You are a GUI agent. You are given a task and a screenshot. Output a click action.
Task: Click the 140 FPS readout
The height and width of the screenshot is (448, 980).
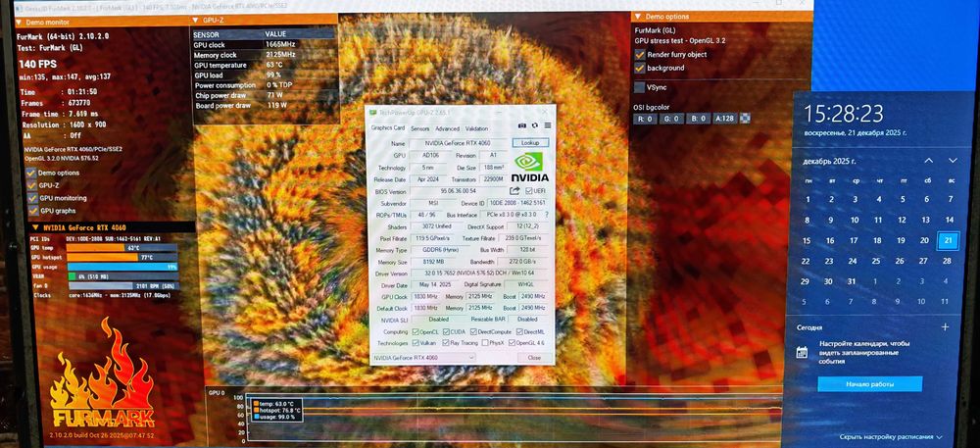37,65
